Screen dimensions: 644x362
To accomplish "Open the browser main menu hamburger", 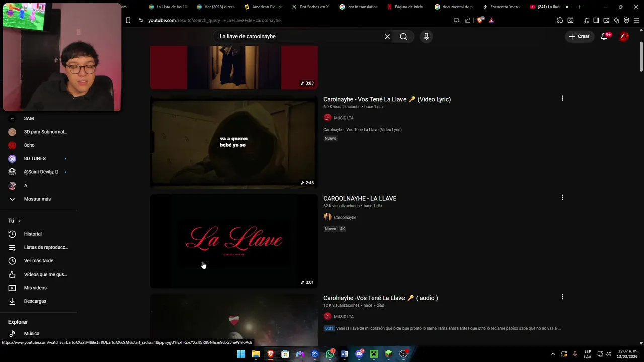I will (636, 20).
